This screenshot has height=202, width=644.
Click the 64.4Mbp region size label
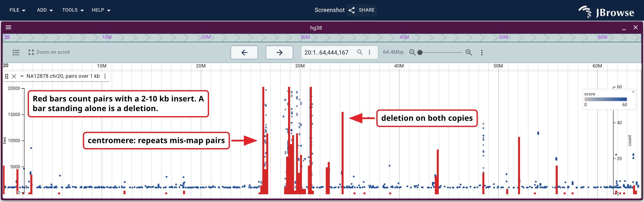coord(393,52)
